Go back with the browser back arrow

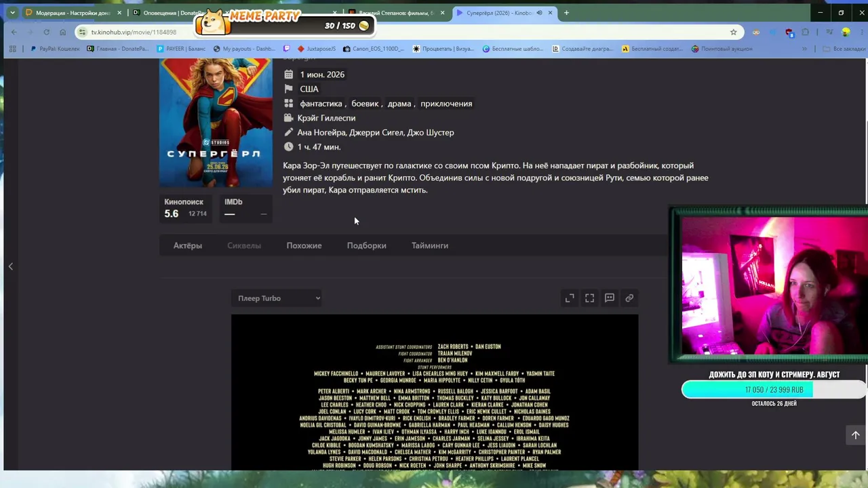tap(14, 32)
